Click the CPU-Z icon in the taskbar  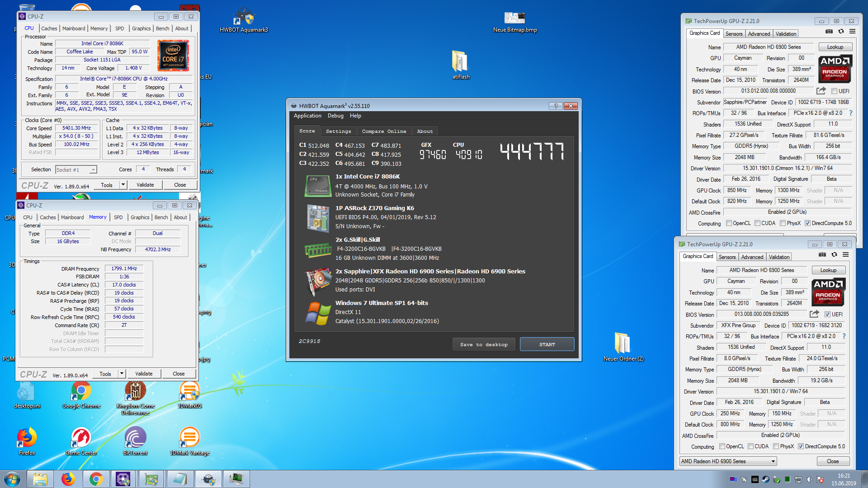[x=123, y=479]
